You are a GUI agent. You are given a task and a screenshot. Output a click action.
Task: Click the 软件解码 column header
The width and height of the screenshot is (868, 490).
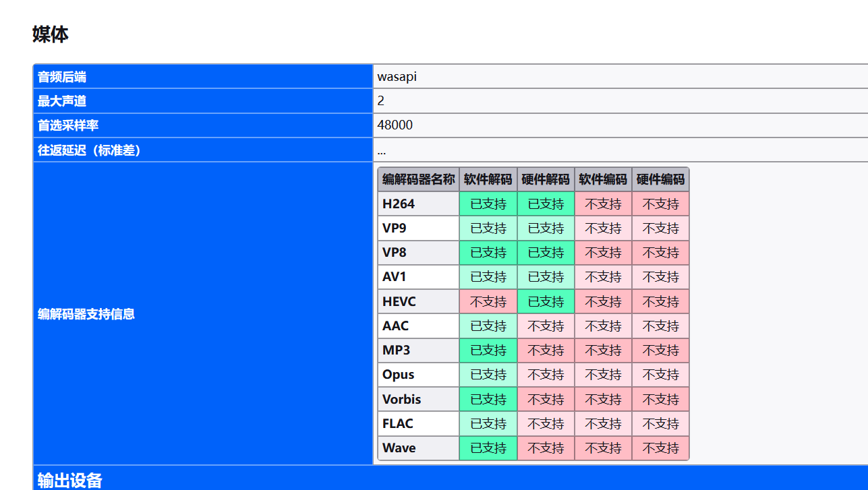(488, 179)
